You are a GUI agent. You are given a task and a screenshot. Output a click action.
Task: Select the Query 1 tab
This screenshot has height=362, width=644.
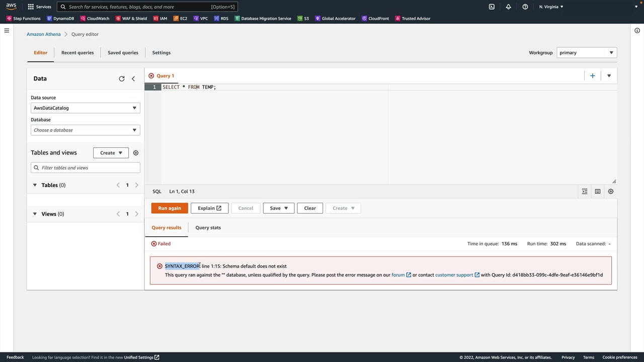[162, 76]
